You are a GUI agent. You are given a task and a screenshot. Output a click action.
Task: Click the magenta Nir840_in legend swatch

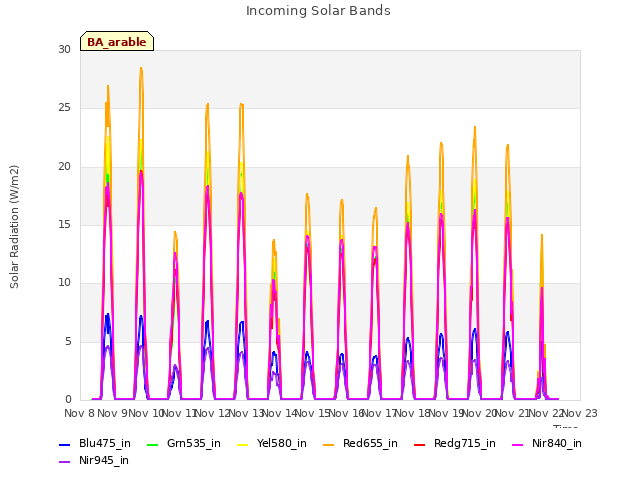[x=518, y=444]
